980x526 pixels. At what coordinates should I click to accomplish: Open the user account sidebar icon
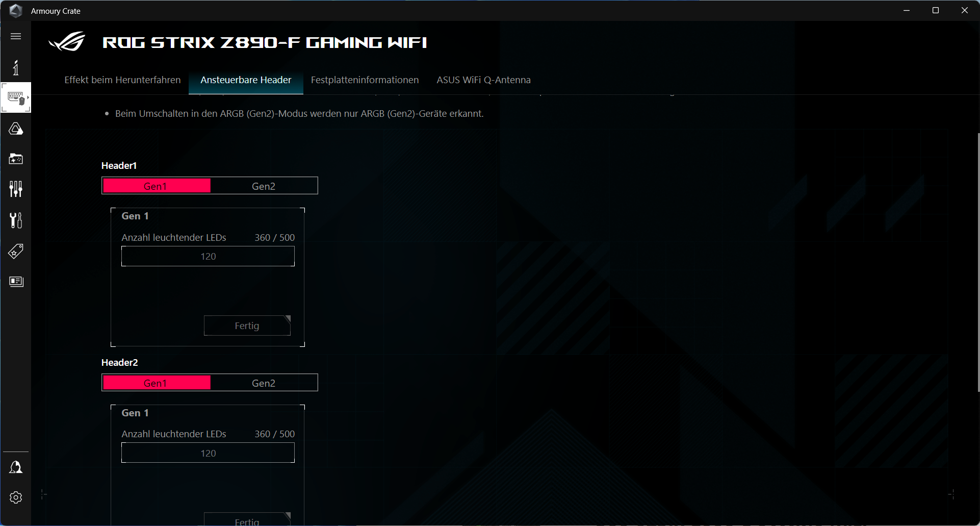click(16, 467)
